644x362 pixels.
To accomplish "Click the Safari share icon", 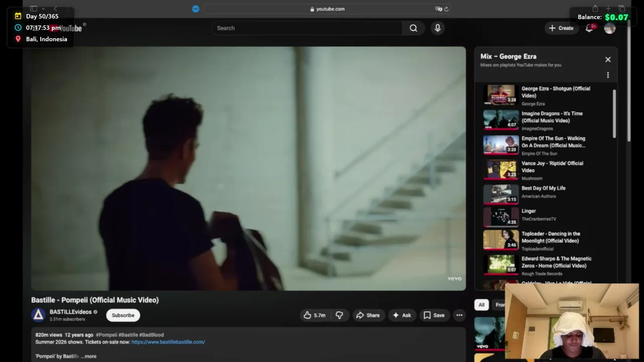I will tap(595, 9).
